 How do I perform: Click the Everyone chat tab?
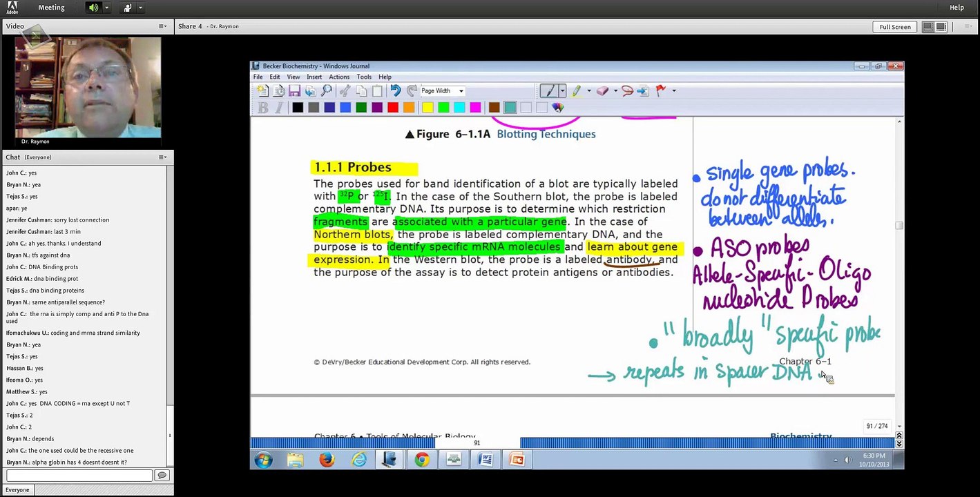coord(17,490)
